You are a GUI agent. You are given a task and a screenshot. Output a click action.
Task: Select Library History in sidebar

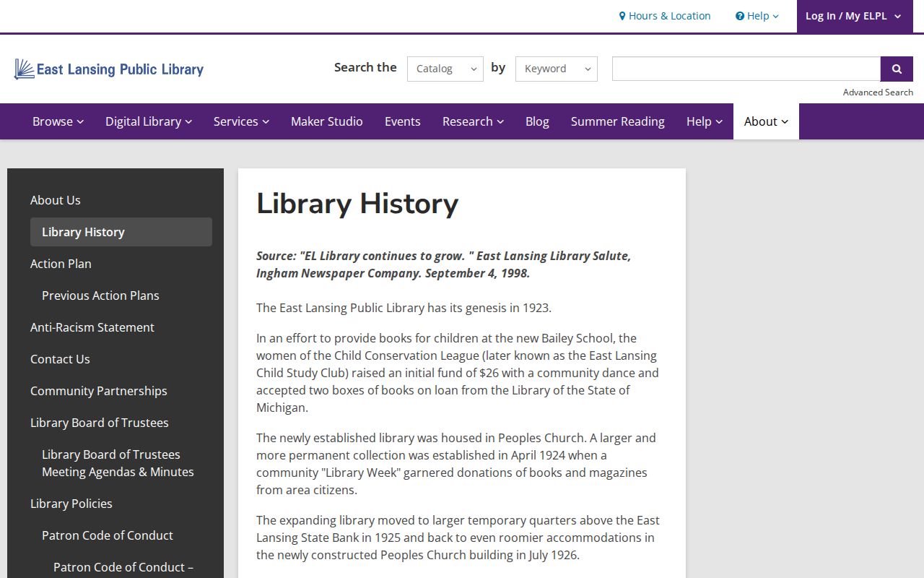(x=121, y=232)
